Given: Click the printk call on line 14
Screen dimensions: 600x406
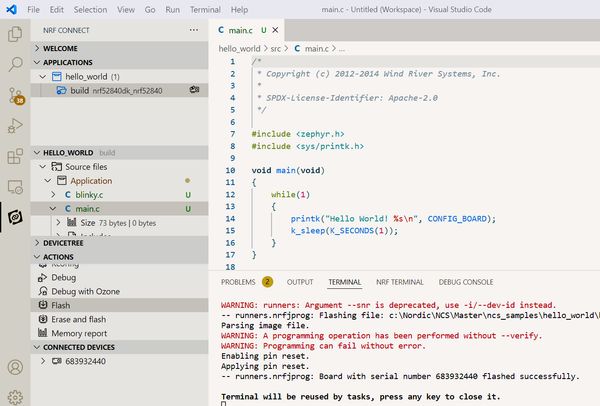Looking at the screenshot, I should 305,218.
